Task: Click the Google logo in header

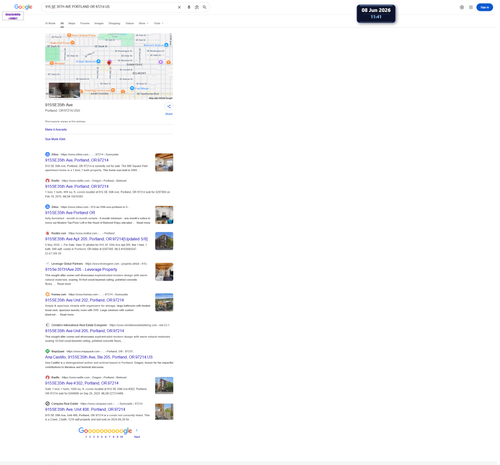Action: coord(23,7)
